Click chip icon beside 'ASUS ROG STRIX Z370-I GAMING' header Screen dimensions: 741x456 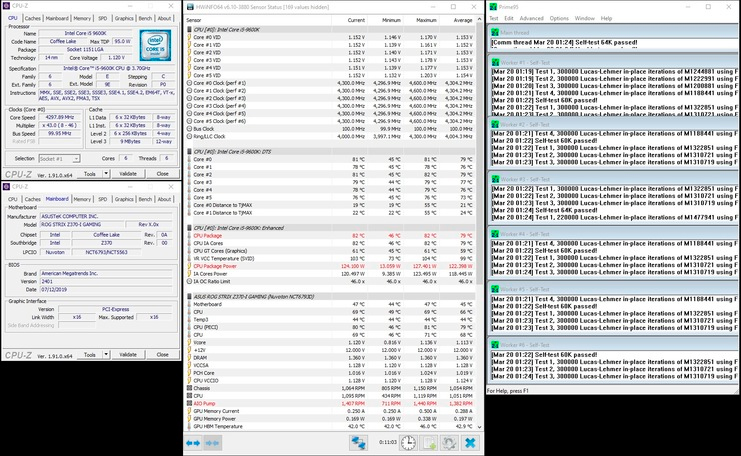click(190, 297)
